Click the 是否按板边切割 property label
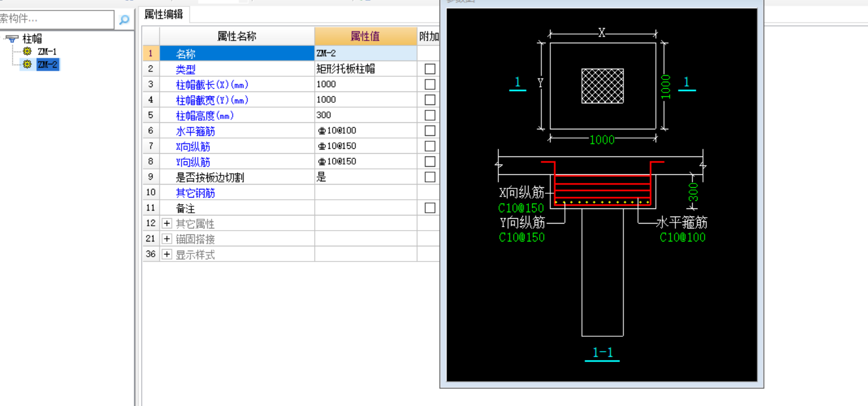The height and width of the screenshot is (406, 868). [x=210, y=177]
